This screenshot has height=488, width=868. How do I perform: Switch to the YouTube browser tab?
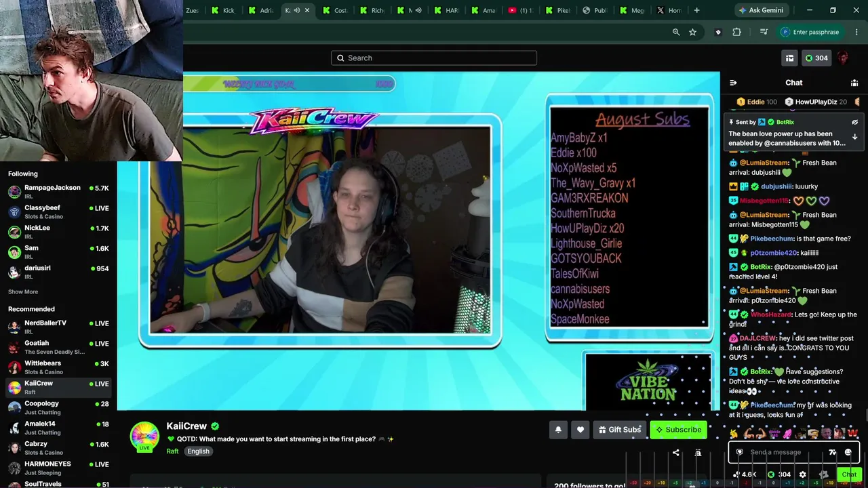[519, 10]
